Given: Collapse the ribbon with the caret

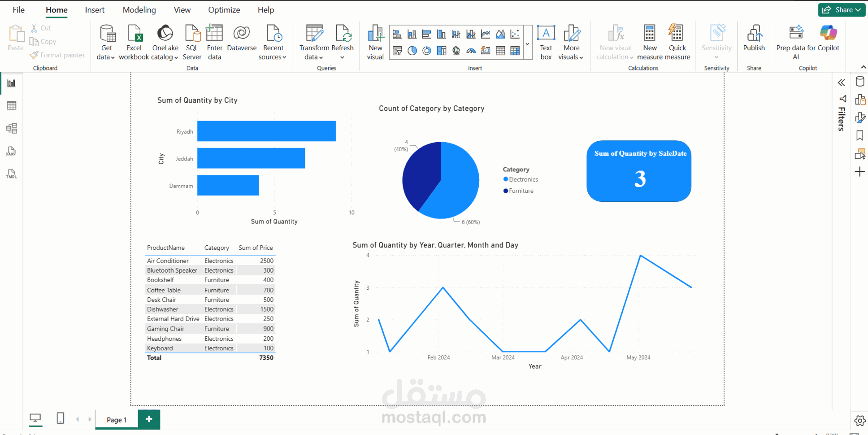Looking at the screenshot, I should click(863, 67).
